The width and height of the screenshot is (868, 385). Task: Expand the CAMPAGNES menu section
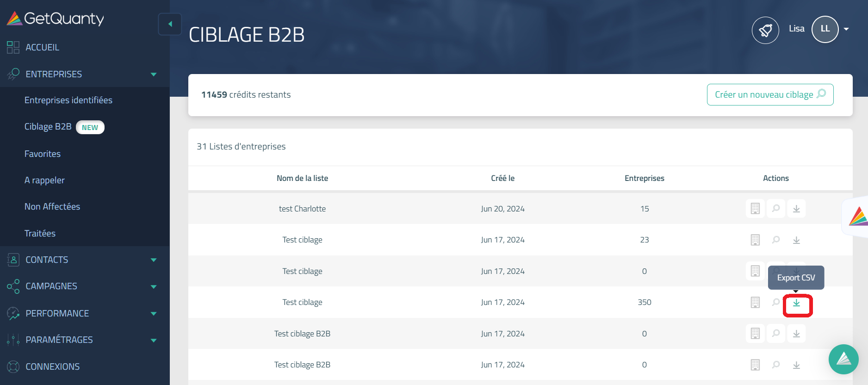154,287
